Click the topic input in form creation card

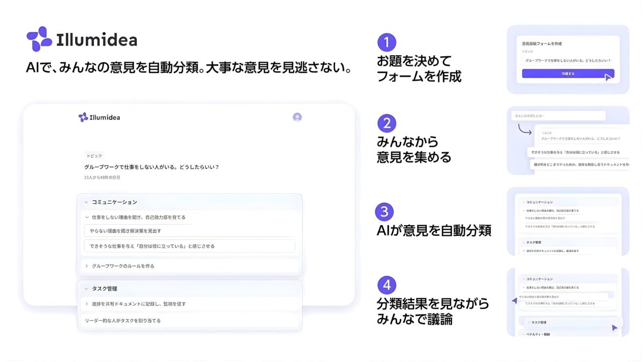(568, 61)
